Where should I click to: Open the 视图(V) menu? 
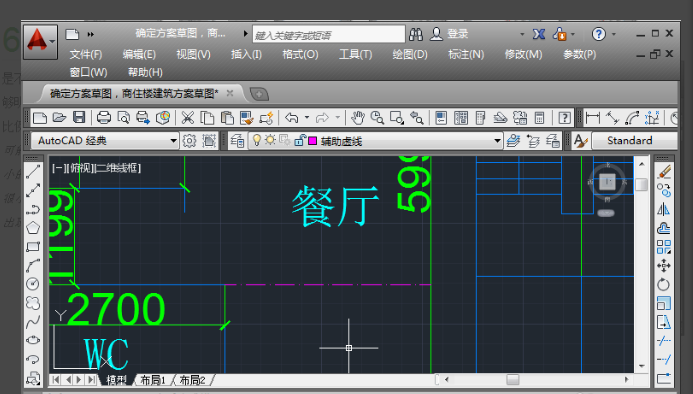(x=193, y=54)
